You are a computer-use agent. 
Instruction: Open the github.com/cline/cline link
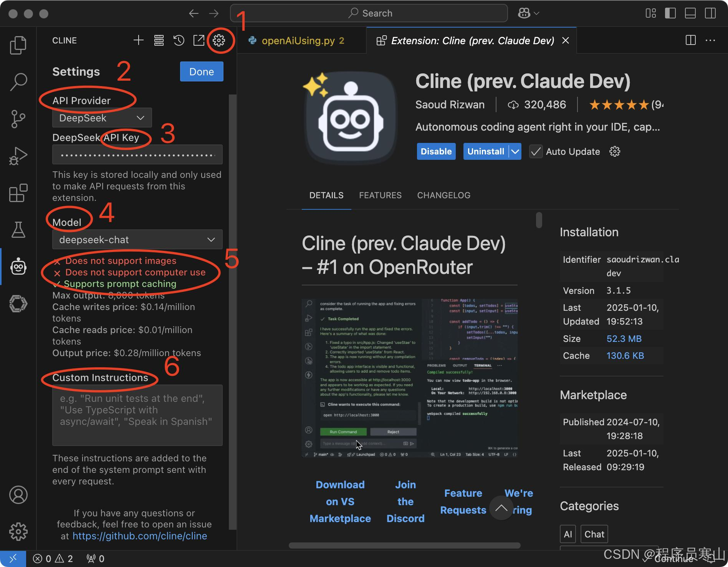click(140, 536)
